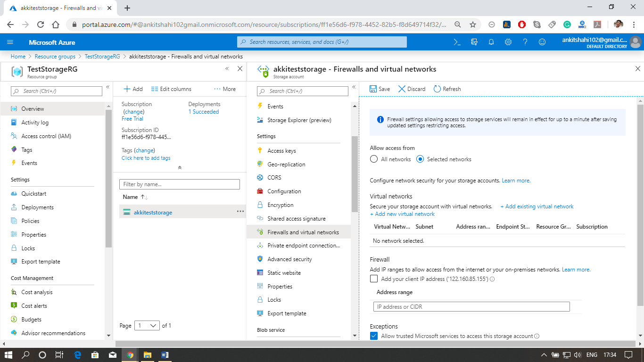The height and width of the screenshot is (362, 644).
Task: Click 1 Succeeded deployments link
Action: click(x=204, y=112)
